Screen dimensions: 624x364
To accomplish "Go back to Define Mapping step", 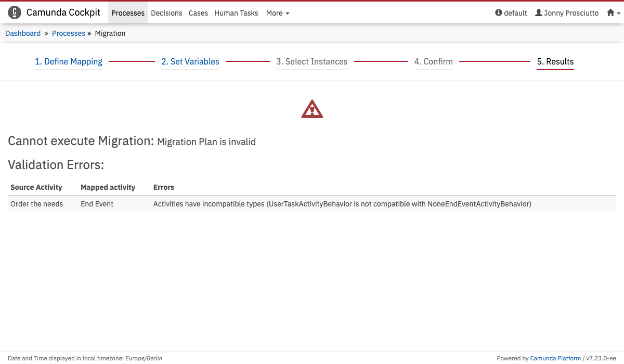I will pyautogui.click(x=69, y=61).
